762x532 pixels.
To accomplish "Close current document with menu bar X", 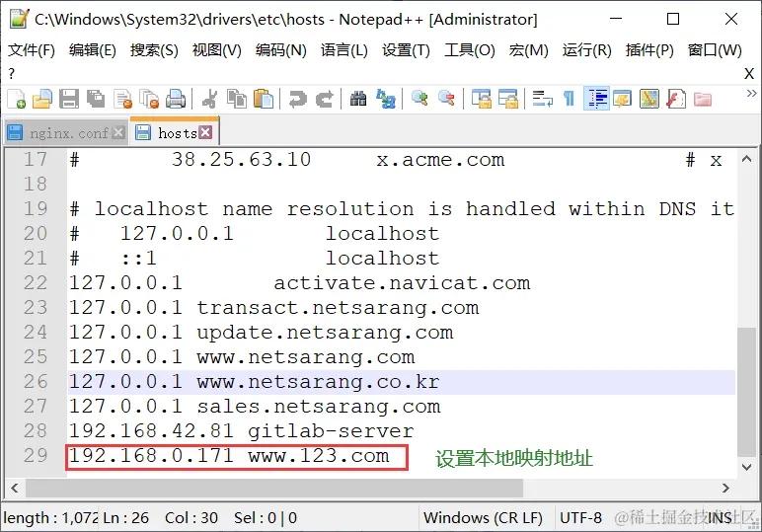I will [749, 74].
